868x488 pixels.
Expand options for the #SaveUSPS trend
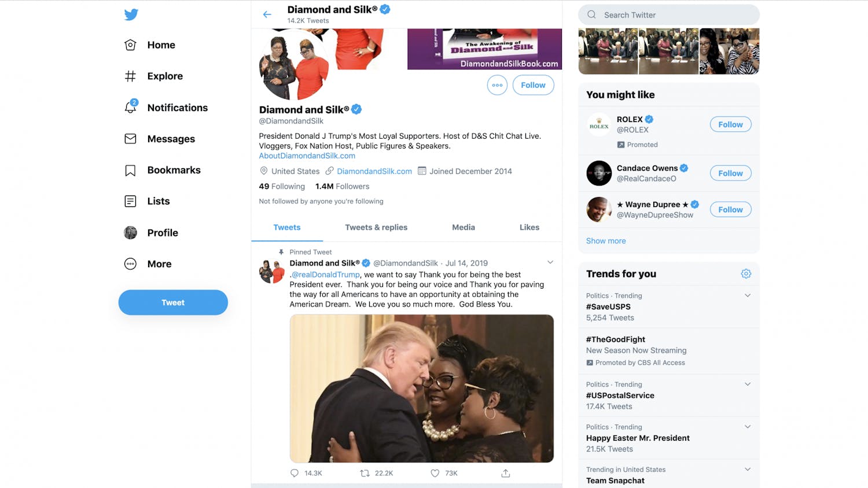pyautogui.click(x=748, y=295)
